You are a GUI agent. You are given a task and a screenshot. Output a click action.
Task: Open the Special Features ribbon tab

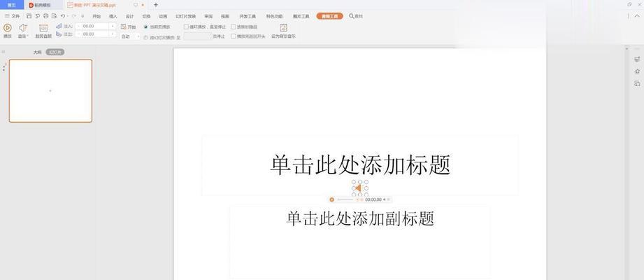click(x=274, y=16)
